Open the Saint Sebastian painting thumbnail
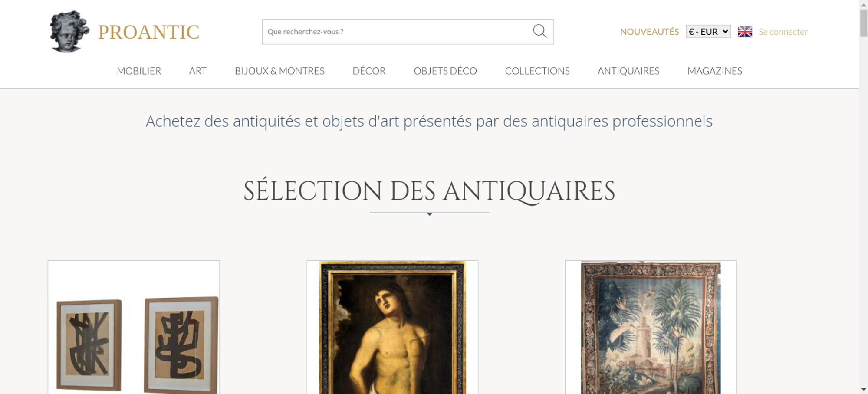The image size is (868, 394). 392,327
